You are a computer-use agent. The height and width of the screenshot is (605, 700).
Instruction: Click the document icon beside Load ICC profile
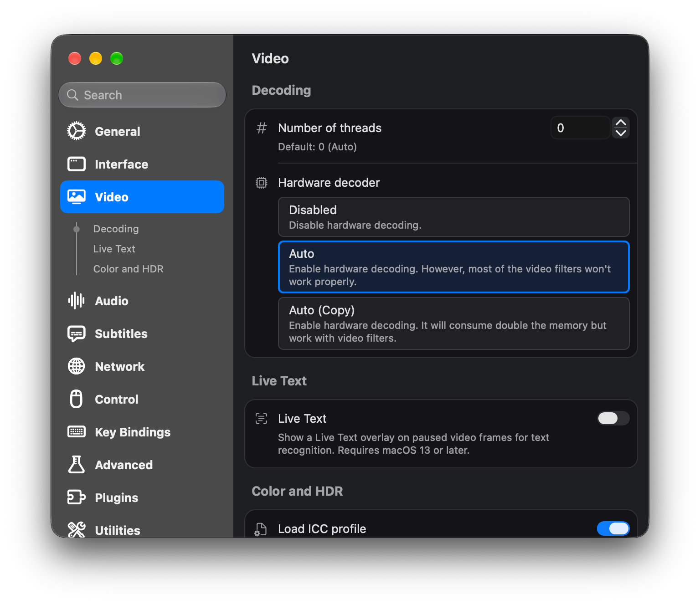[x=261, y=529]
